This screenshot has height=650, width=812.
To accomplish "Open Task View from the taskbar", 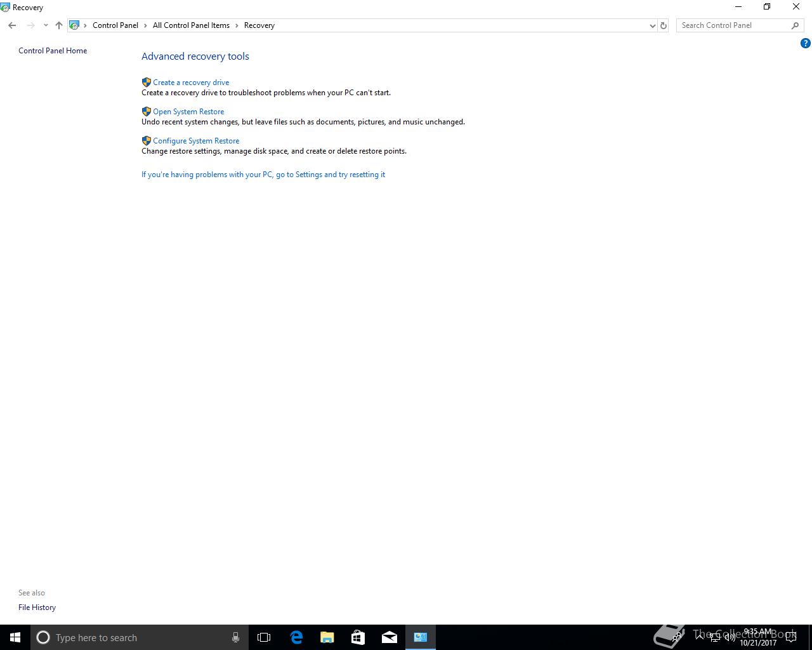I will click(x=264, y=637).
